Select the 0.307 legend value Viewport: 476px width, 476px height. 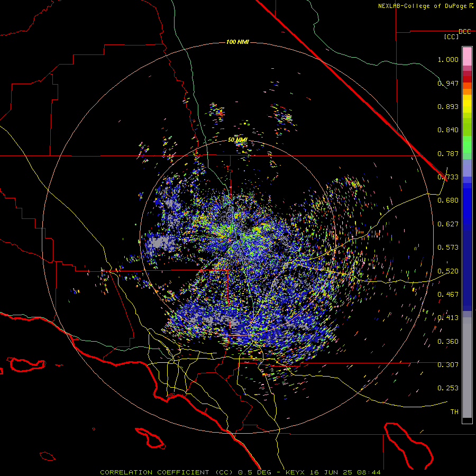[448, 365]
